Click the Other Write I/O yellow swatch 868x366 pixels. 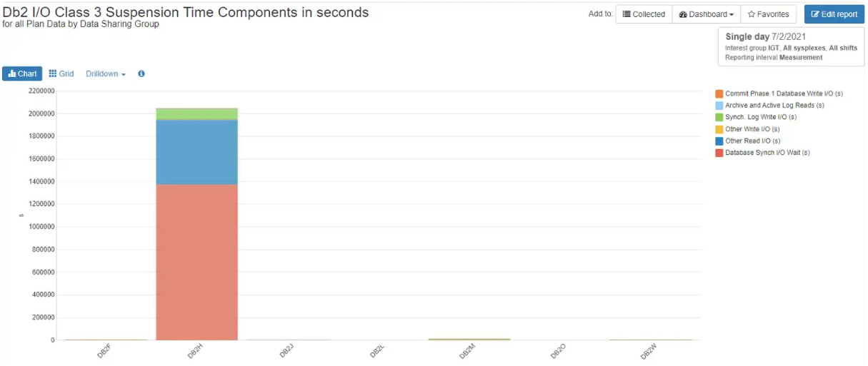tap(719, 129)
